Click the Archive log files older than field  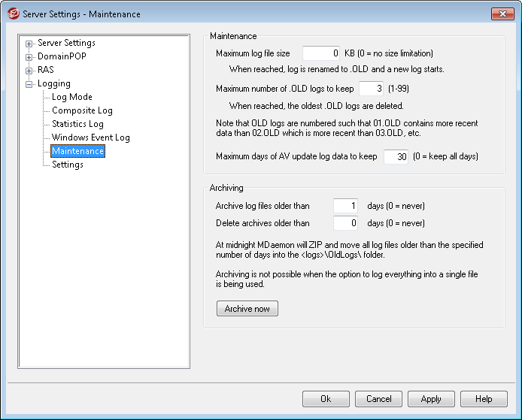(x=345, y=206)
